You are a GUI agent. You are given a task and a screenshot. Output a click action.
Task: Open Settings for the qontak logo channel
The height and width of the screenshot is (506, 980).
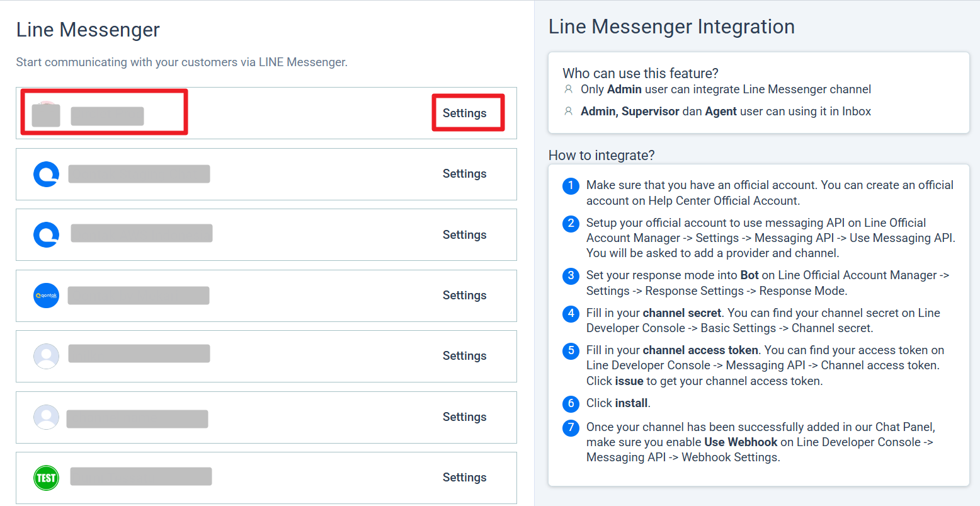464,296
